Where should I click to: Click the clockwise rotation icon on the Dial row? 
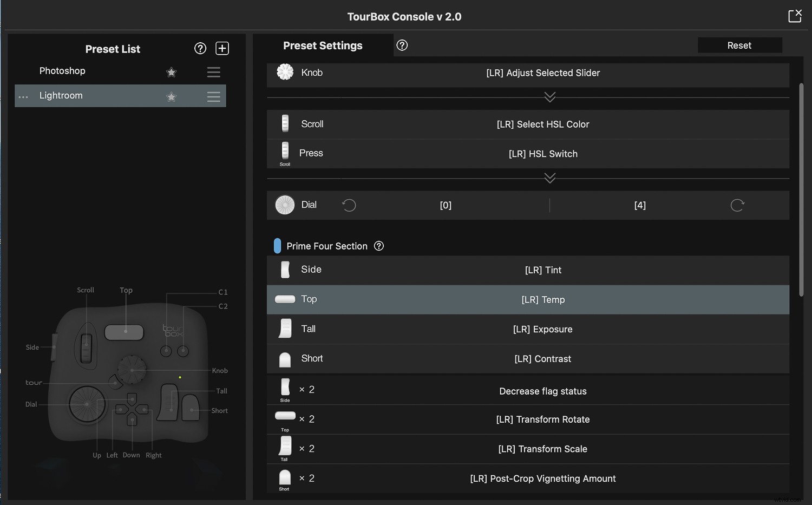[x=737, y=205]
